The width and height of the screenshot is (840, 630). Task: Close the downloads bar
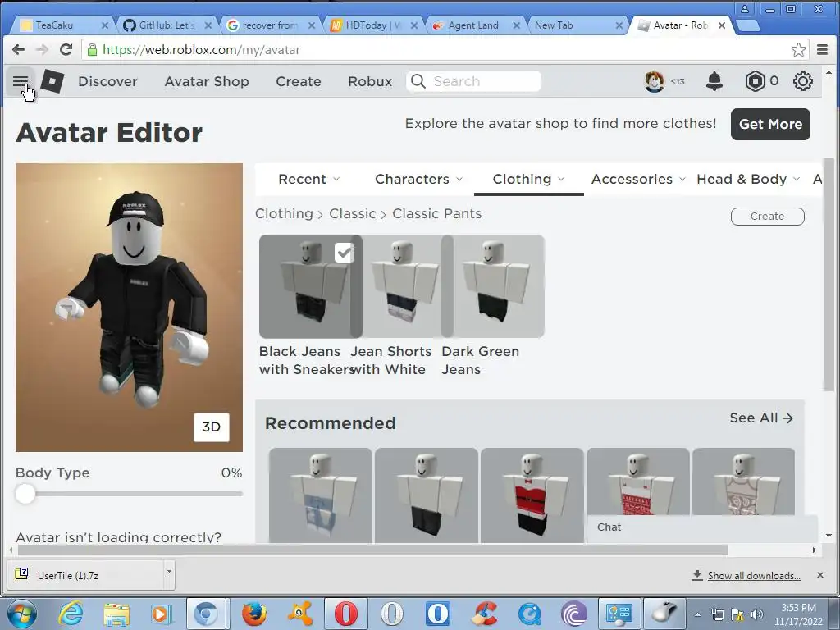[x=819, y=575]
